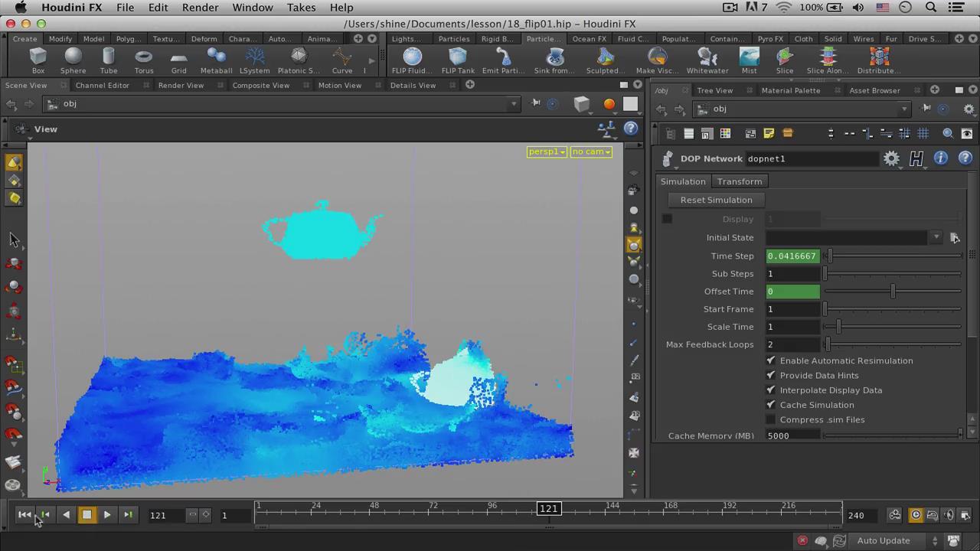Click the Slice shelf tool

coord(785,60)
